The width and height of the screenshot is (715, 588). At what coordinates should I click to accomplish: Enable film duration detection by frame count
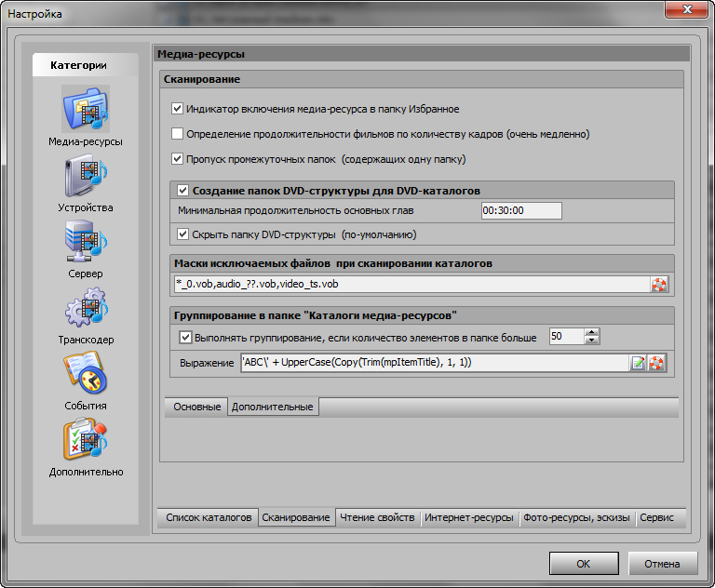click(x=178, y=134)
